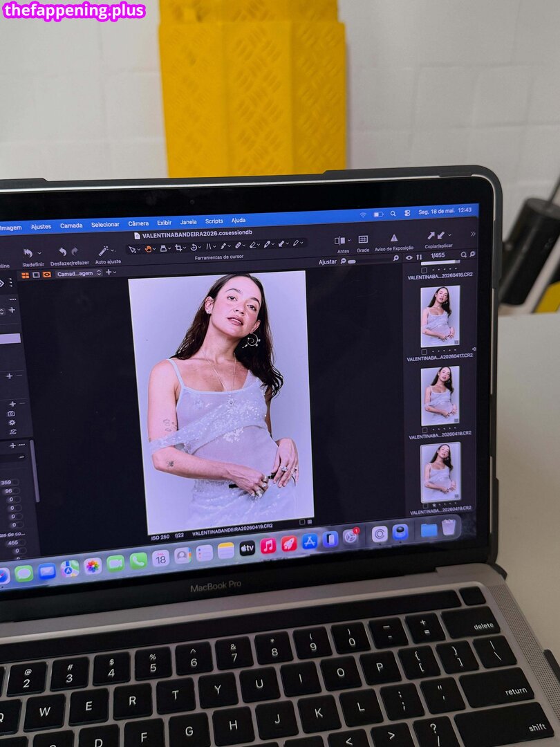
Task: Expand the pointer tool options arrow
Action: 138,249
